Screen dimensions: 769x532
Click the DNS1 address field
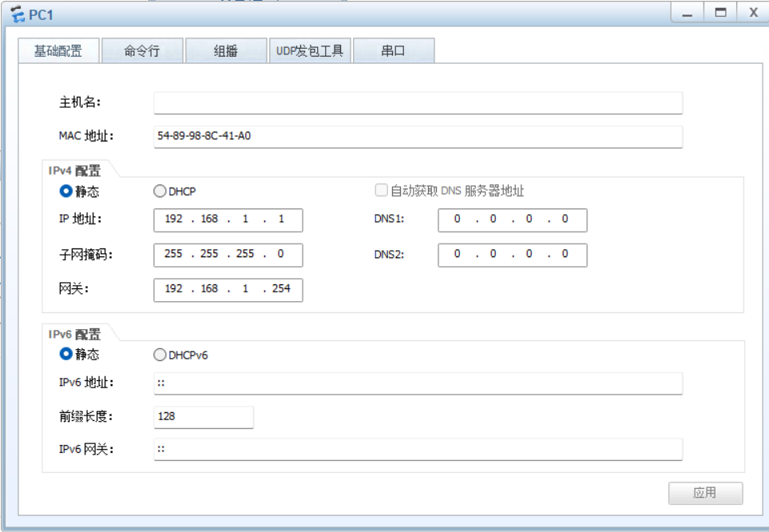(x=513, y=220)
